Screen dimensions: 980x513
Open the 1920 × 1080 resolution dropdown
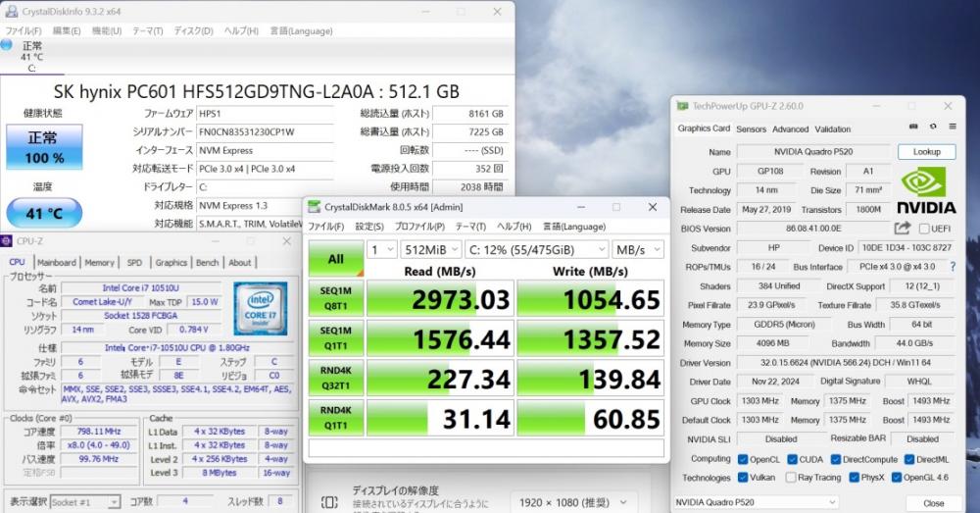(x=571, y=502)
